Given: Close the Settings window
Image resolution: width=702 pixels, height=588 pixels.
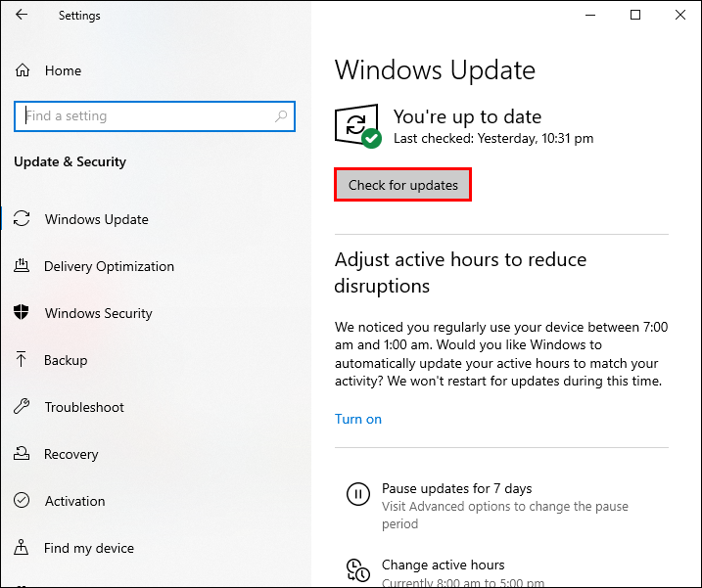Looking at the screenshot, I should (x=680, y=15).
